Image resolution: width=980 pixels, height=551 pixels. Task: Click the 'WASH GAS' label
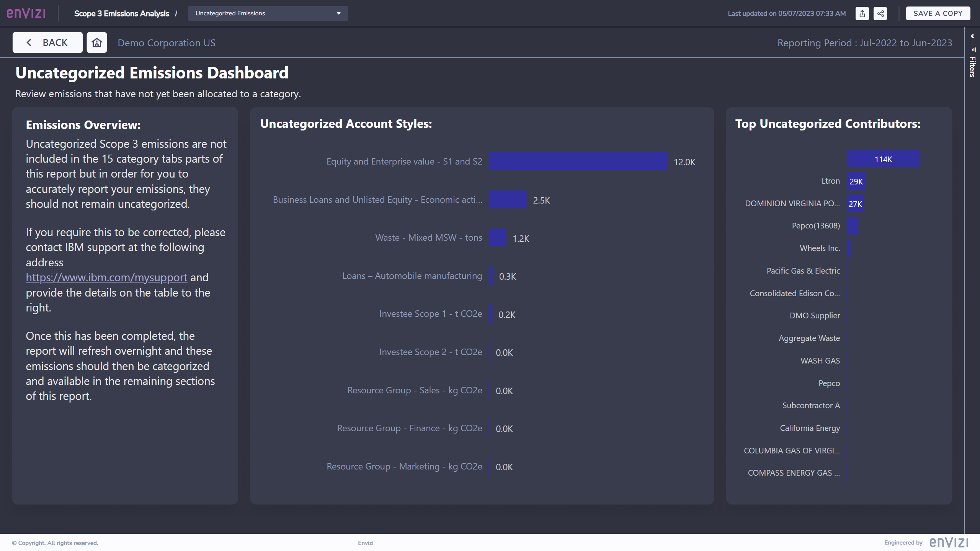(x=820, y=361)
